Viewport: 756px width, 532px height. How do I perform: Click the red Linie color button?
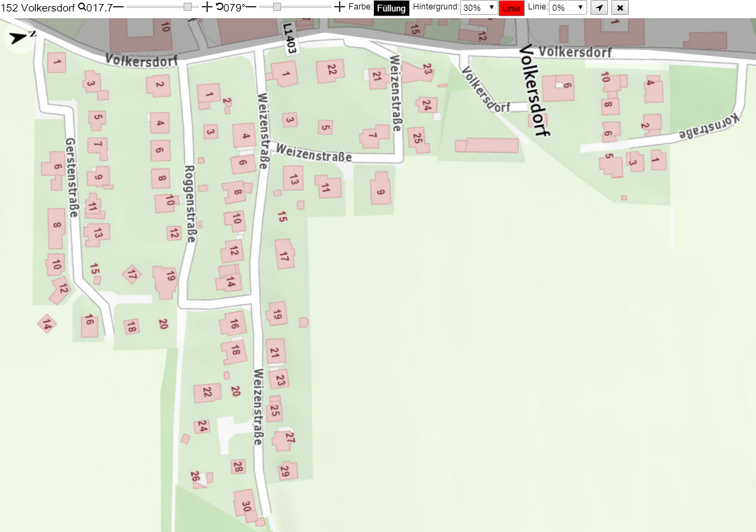click(511, 8)
